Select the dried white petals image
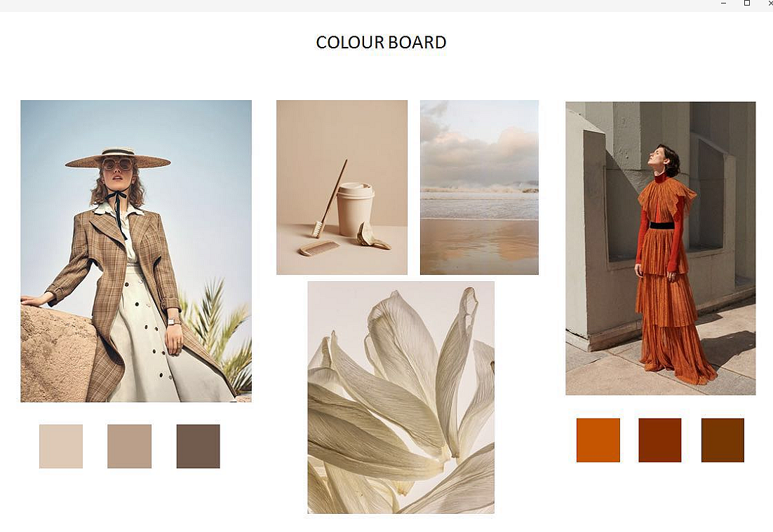Image resolution: width=773 pixels, height=532 pixels. pyautogui.click(x=401, y=397)
